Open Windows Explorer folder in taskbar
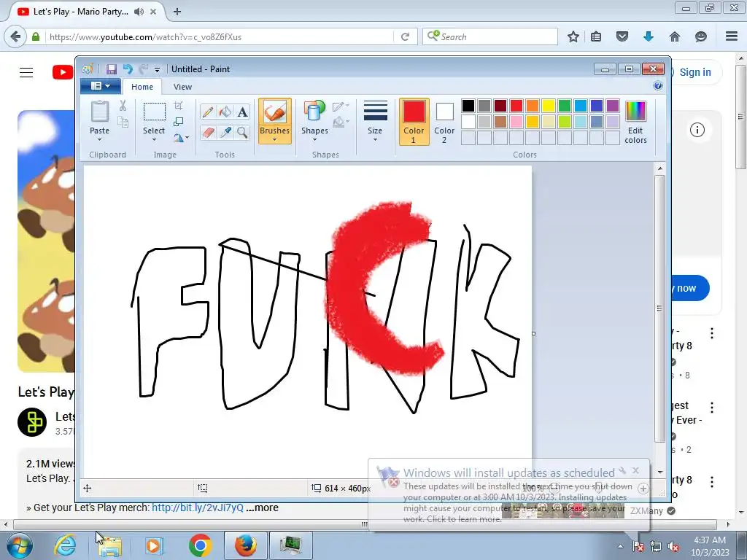 [111, 545]
